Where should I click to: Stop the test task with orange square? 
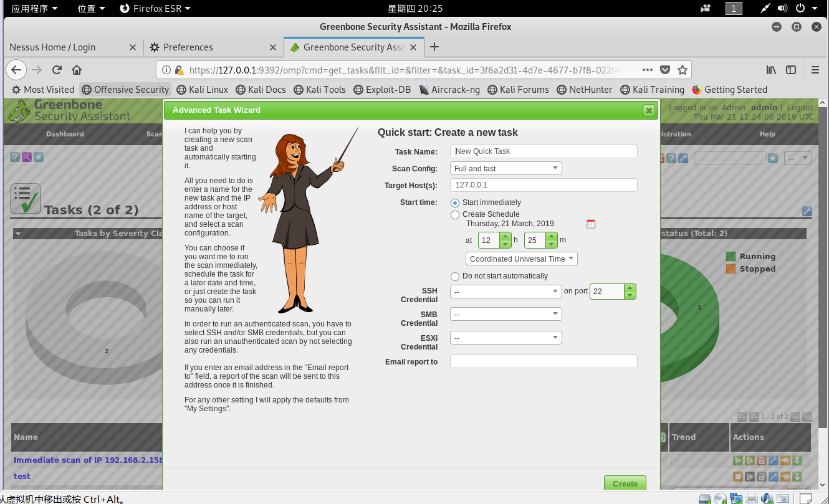738,477
